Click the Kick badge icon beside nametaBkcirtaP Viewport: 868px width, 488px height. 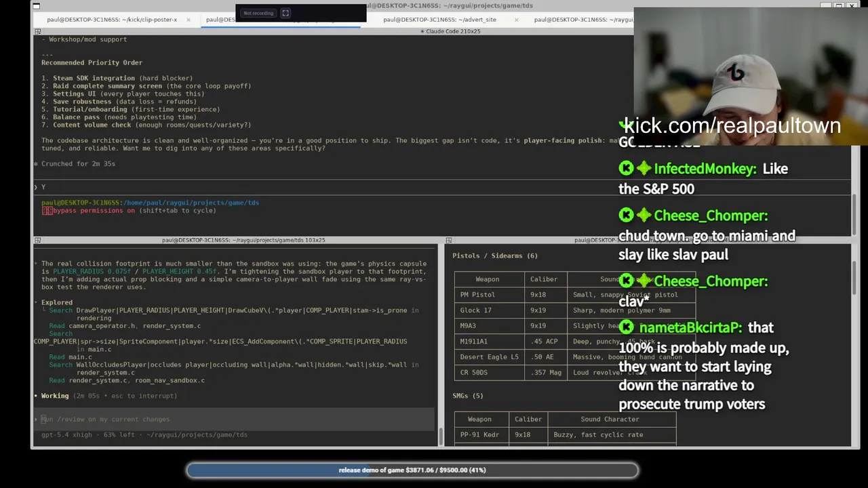(626, 327)
